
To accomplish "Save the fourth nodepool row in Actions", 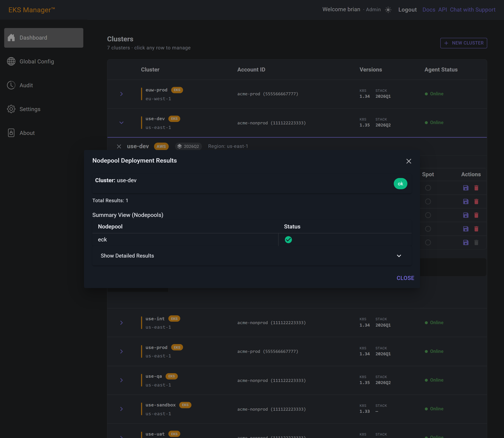I will pos(466,229).
